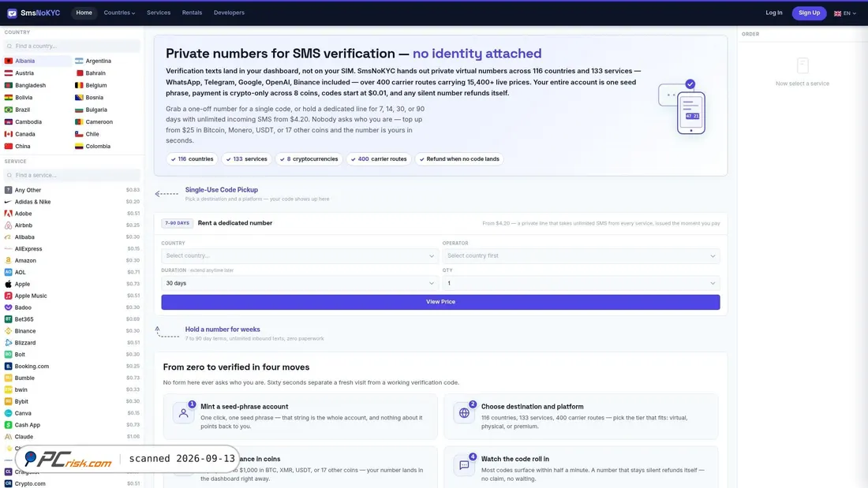The image size is (868, 488).
Task: Select the Albania flag icon
Action: [x=9, y=61]
